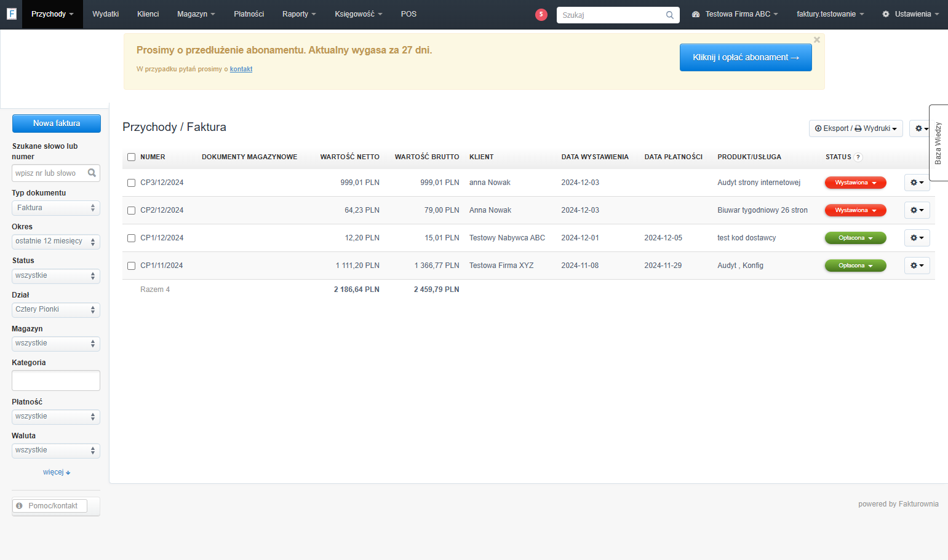948x560 pixels.
Task: Click search icon in the keyword filter
Action: coord(92,173)
